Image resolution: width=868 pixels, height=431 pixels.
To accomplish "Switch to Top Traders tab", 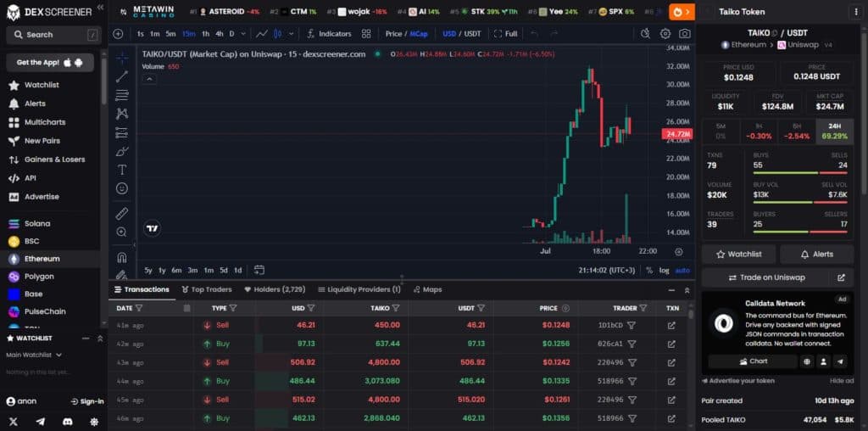I will (207, 289).
